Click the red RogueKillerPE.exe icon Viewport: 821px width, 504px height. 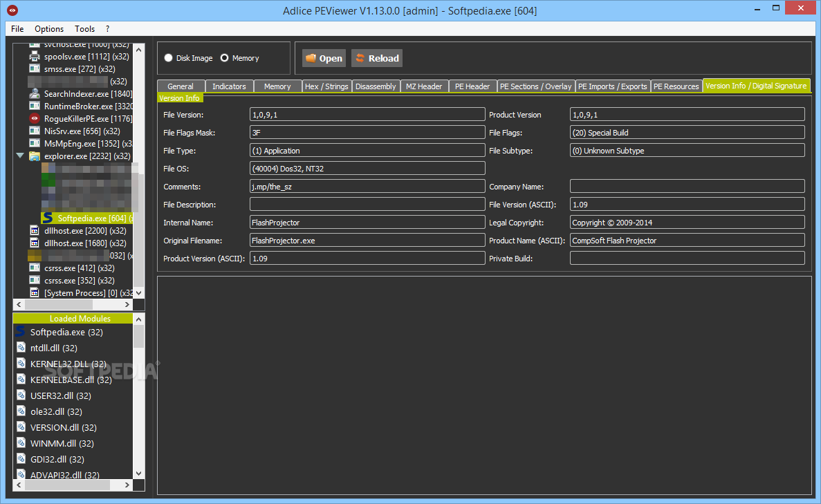click(x=35, y=118)
